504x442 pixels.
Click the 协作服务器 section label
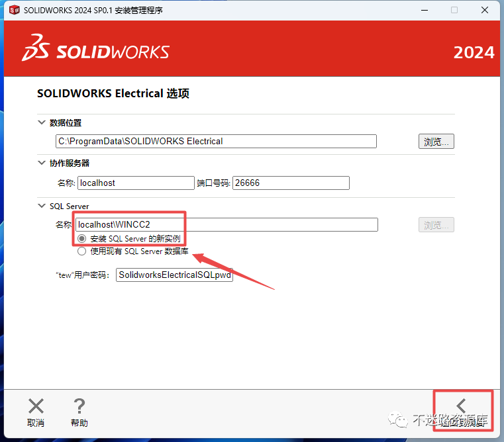70,163
